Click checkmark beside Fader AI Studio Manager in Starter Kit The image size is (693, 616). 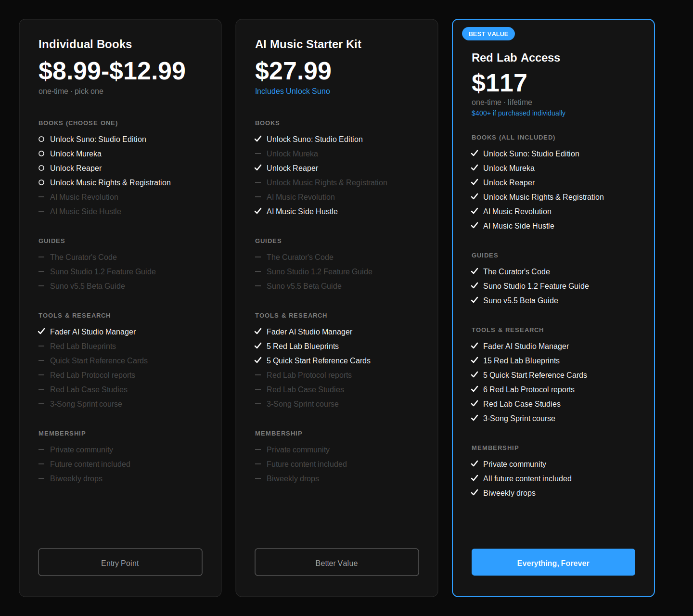[x=258, y=331]
